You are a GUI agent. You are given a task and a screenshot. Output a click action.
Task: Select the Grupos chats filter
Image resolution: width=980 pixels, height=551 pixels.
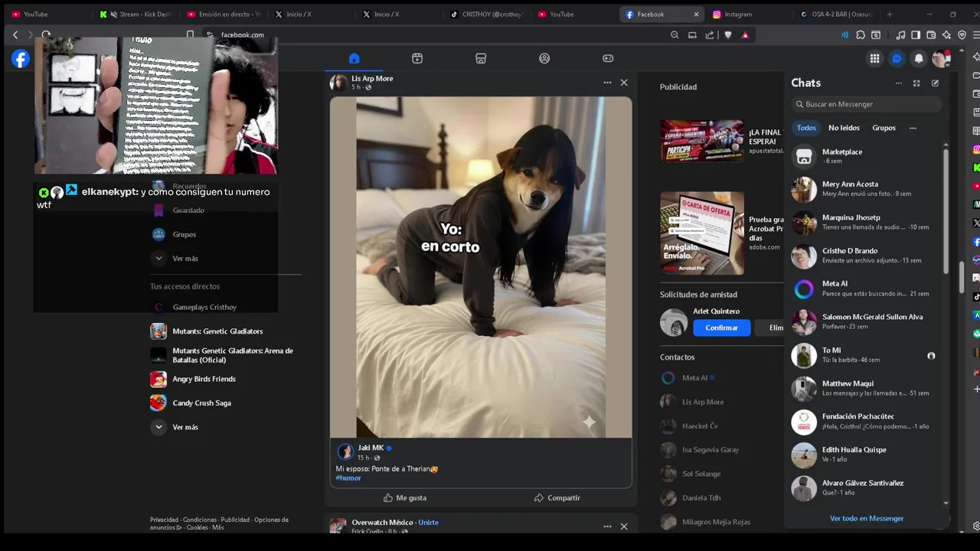click(884, 128)
